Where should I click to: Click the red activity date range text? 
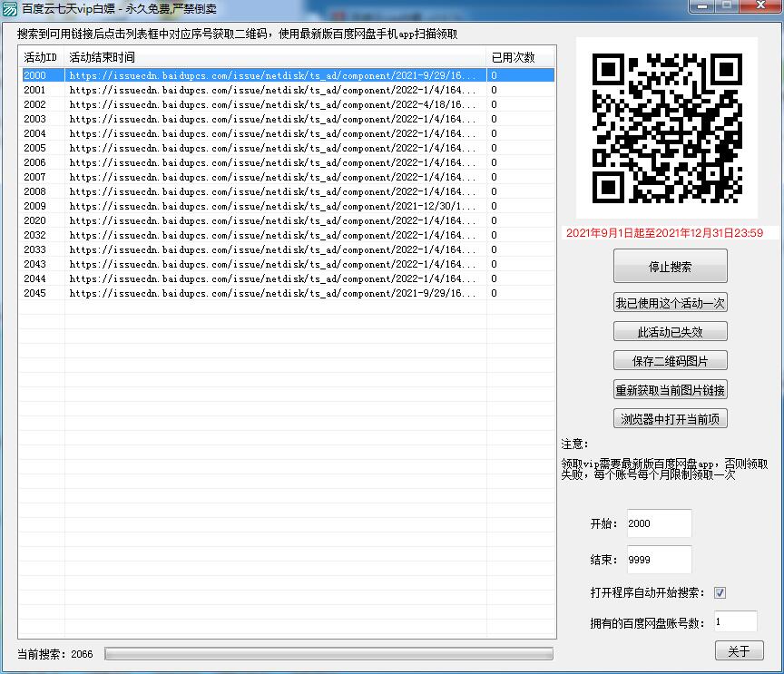coord(664,232)
